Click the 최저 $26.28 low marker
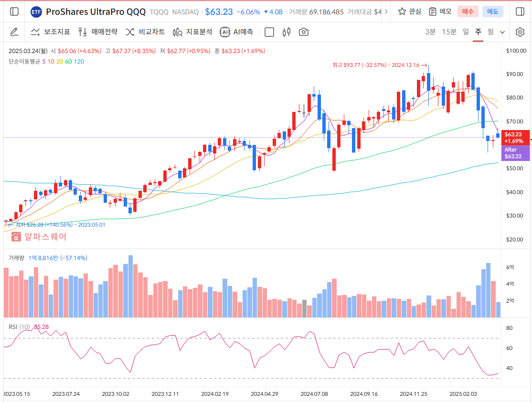Viewport: 532px width, 403px height. pos(56,225)
